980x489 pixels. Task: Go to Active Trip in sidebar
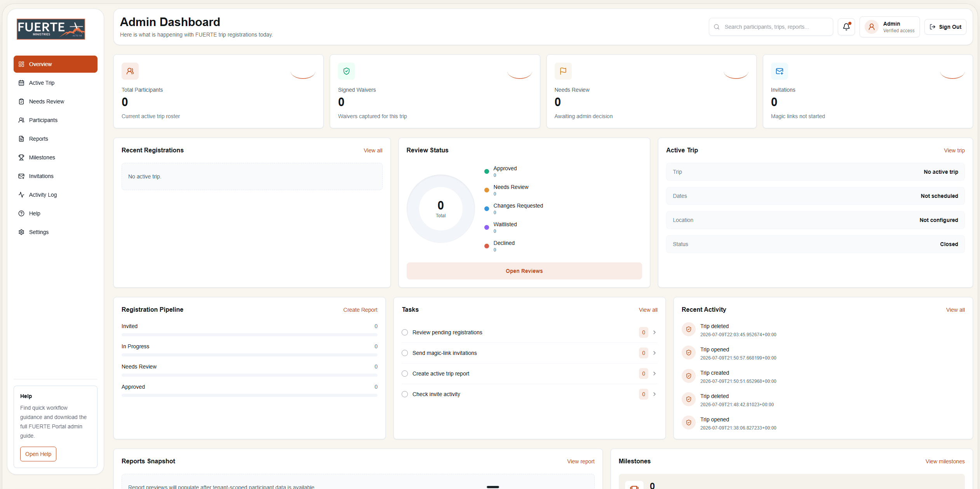(x=56, y=83)
